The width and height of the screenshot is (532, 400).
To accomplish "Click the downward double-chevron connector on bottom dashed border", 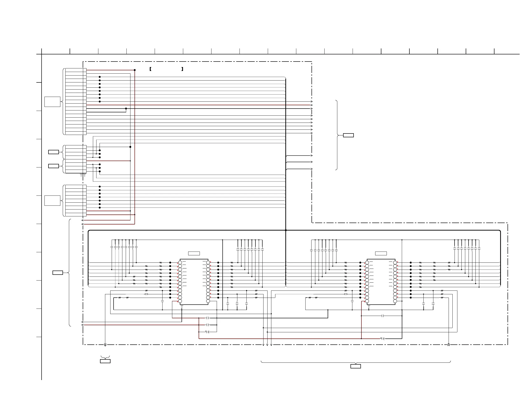I will (105, 345).
